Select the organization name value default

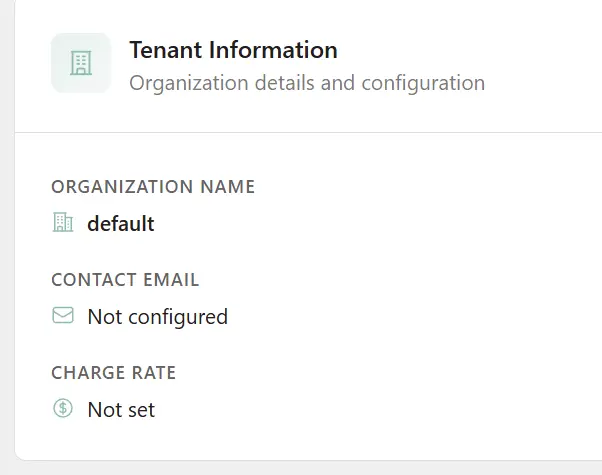pos(120,223)
